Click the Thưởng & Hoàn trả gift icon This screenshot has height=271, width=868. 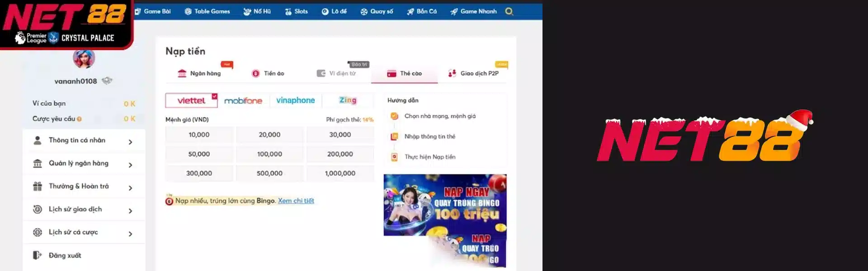point(38,186)
